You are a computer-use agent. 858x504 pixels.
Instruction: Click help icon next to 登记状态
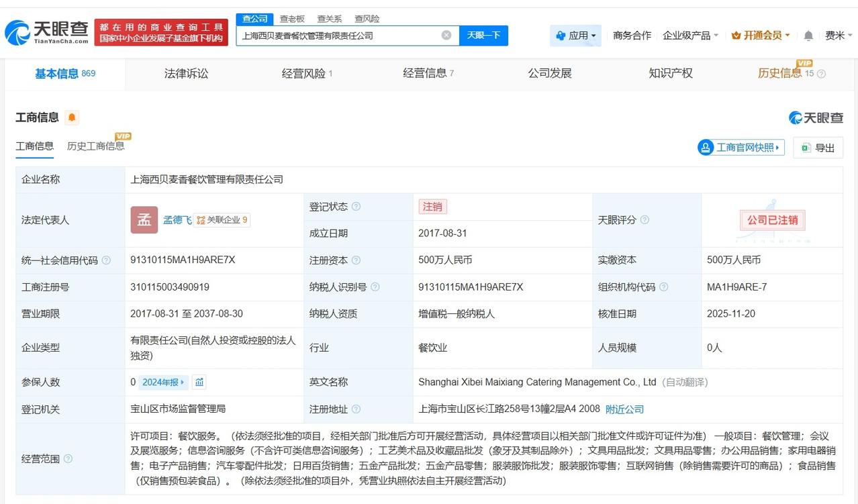coord(356,207)
